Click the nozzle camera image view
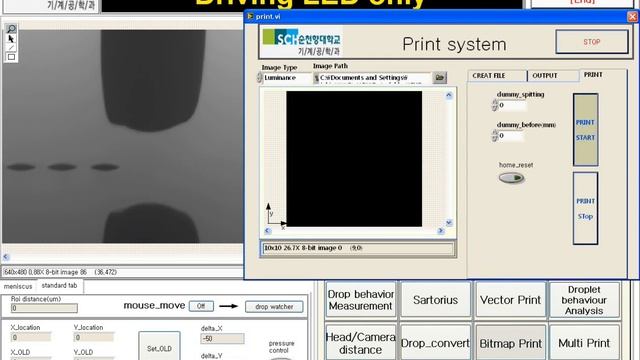 tap(122, 136)
